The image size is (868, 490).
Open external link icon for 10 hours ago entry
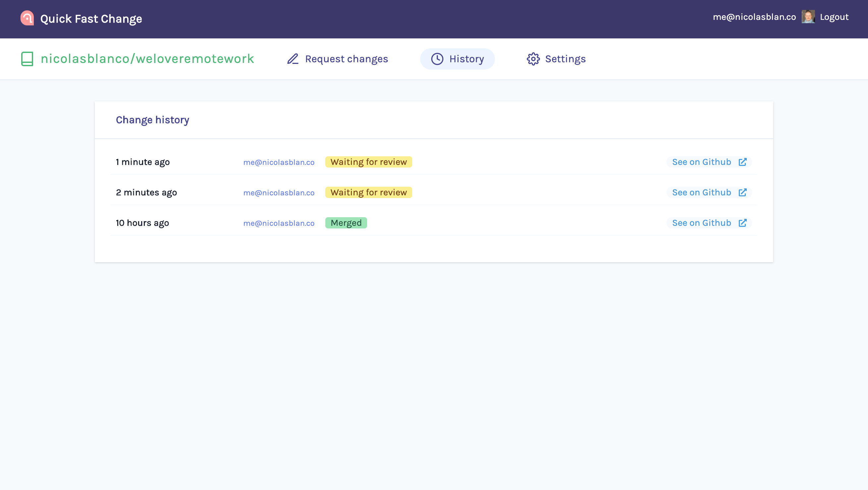(x=742, y=223)
